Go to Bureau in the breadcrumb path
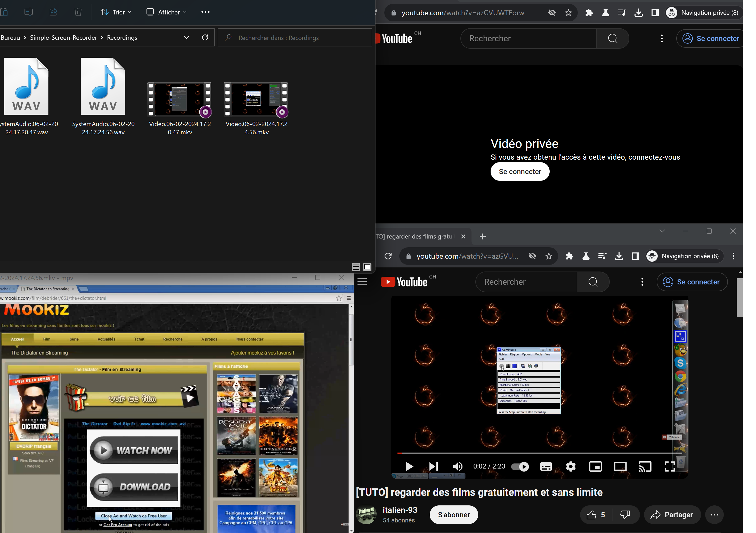 (x=10, y=38)
